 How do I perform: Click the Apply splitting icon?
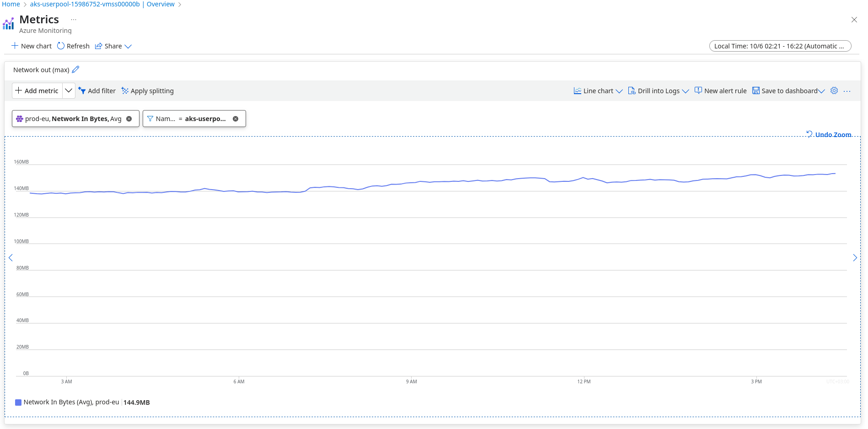coord(124,90)
